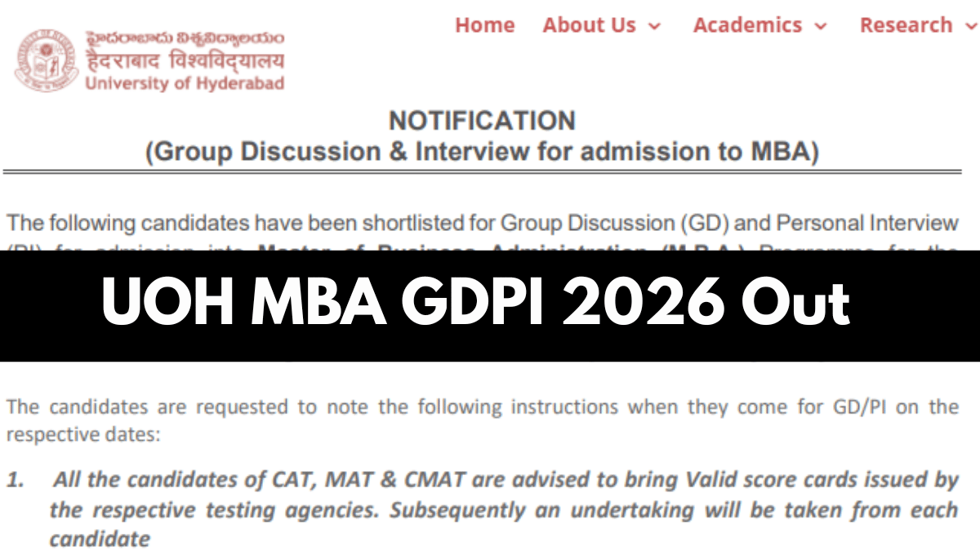Select About Us in the navigation bar
The height and width of the screenshot is (551, 980).
(590, 25)
